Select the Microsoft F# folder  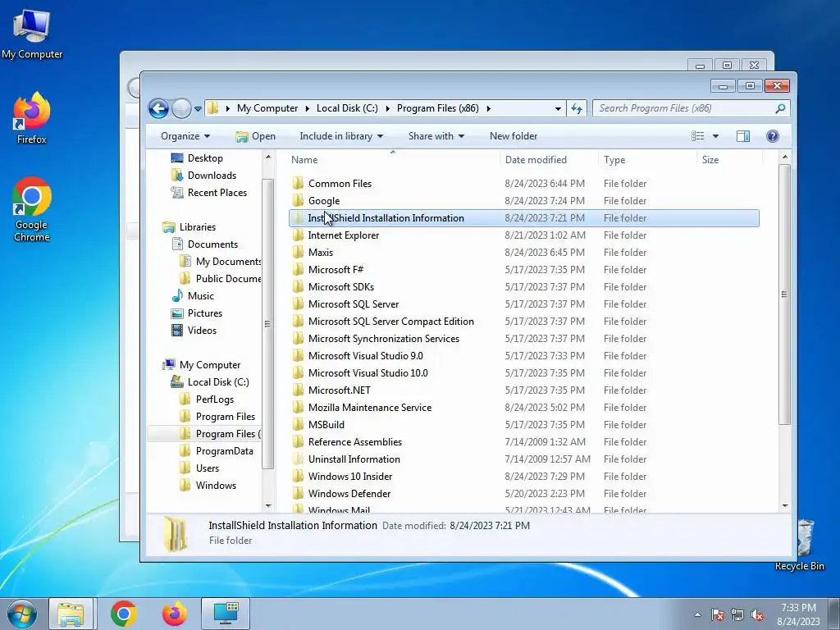coord(336,269)
